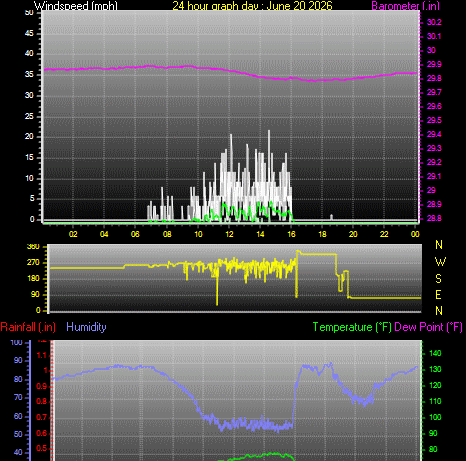The image size is (466, 461).
Task: Click the 0.5 rainfall scale value
Action: tap(42, 448)
